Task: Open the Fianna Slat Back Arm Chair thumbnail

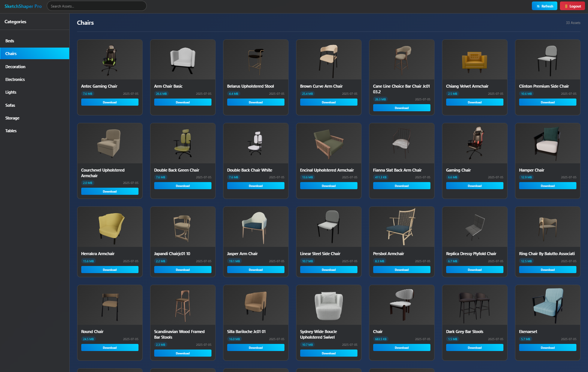Action: (x=402, y=143)
